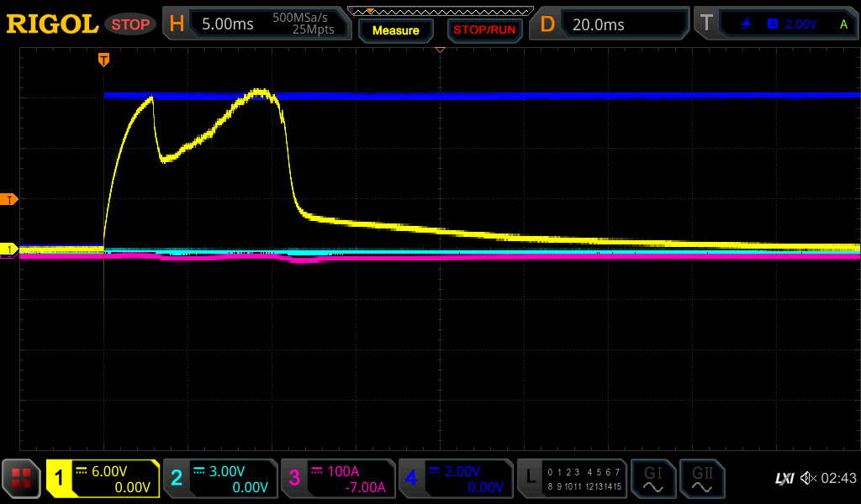Screen dimensions: 861x504
Task: Open the Measure menu
Action: [395, 30]
